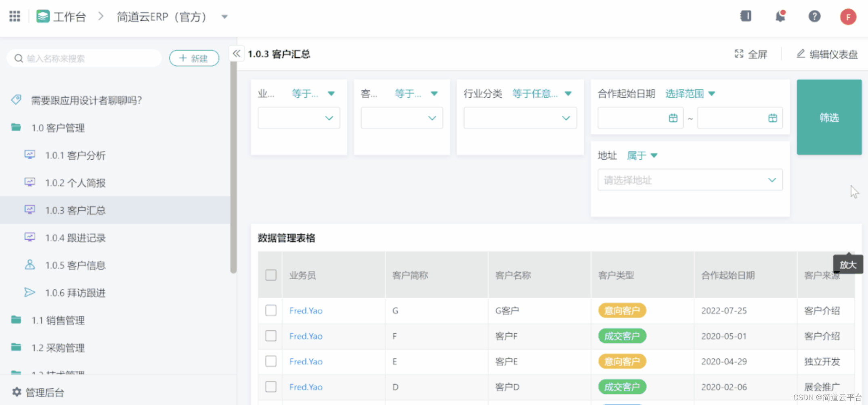The image size is (868, 405).
Task: Open the app grid launcher icon
Action: click(15, 17)
